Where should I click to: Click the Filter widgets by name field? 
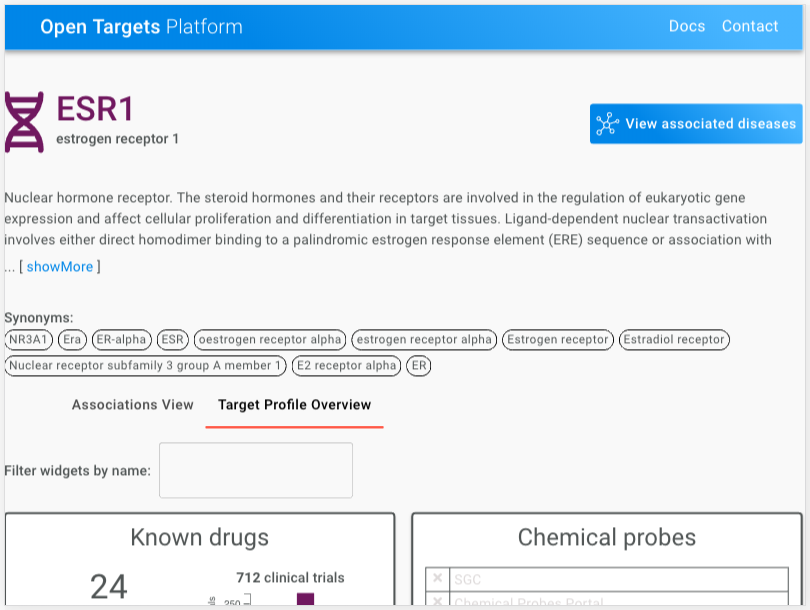tap(255, 470)
